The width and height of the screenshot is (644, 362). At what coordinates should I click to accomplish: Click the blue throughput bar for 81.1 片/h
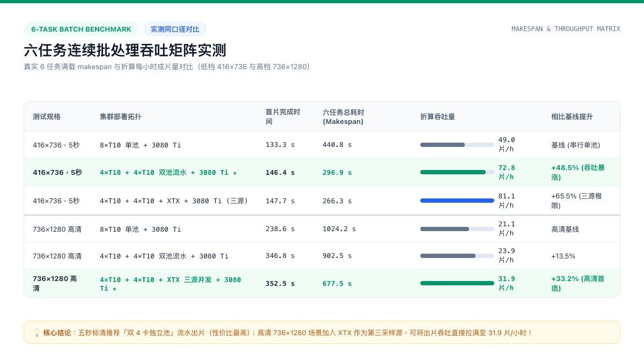pos(457,201)
